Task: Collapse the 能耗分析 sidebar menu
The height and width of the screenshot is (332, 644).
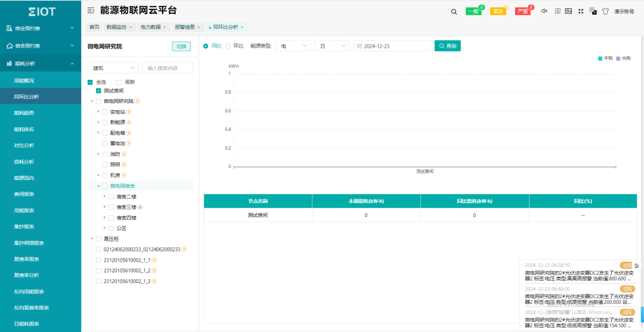Action: click(x=41, y=64)
